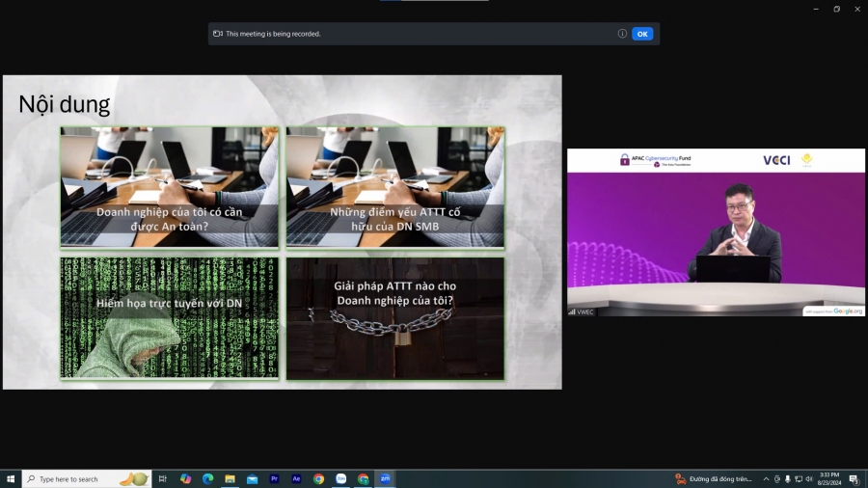868x488 pixels.
Task: Open the clock and calendar flyout
Action: 829,478
